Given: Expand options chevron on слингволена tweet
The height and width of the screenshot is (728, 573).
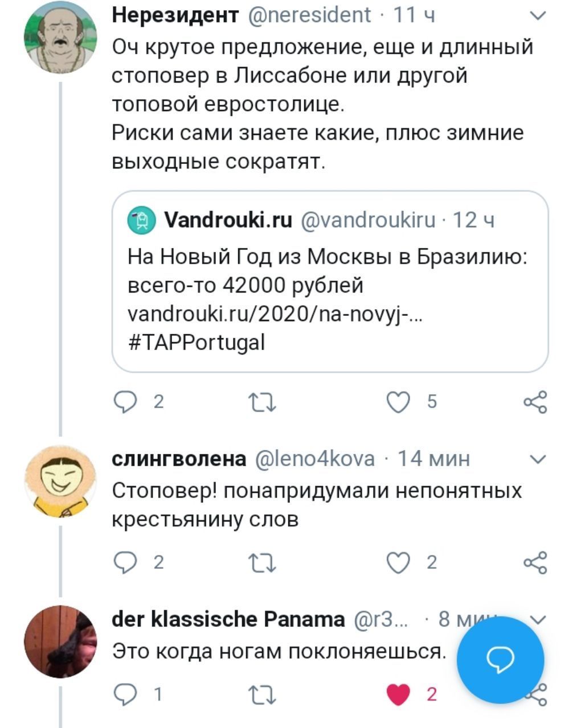Looking at the screenshot, I should coord(538,459).
